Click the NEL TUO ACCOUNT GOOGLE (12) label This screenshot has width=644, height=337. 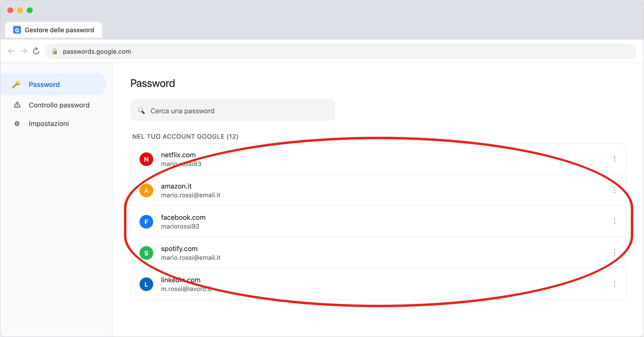tap(185, 137)
